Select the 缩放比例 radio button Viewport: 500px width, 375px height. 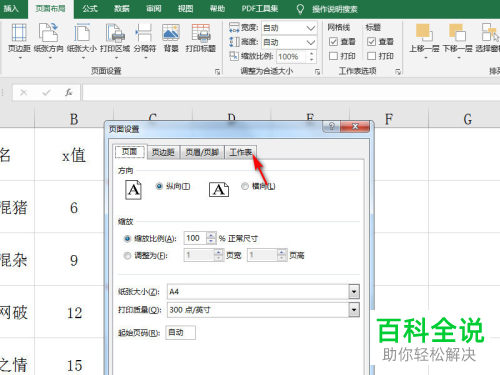tap(127, 239)
